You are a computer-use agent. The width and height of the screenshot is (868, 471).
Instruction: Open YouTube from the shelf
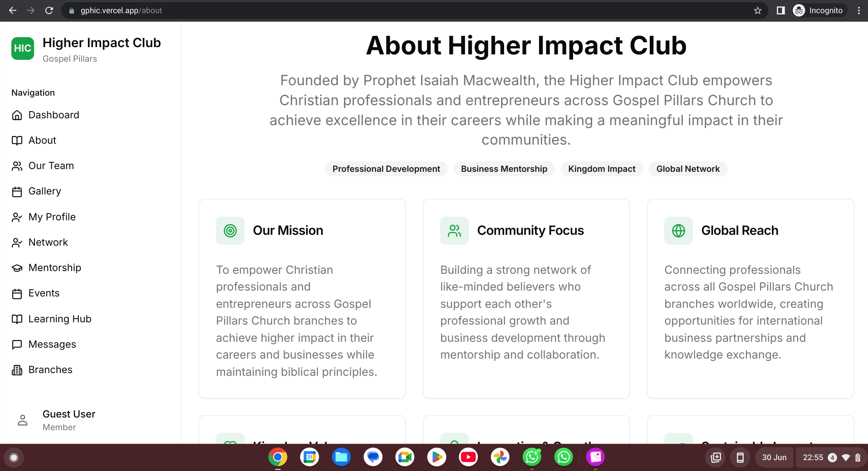click(x=468, y=457)
